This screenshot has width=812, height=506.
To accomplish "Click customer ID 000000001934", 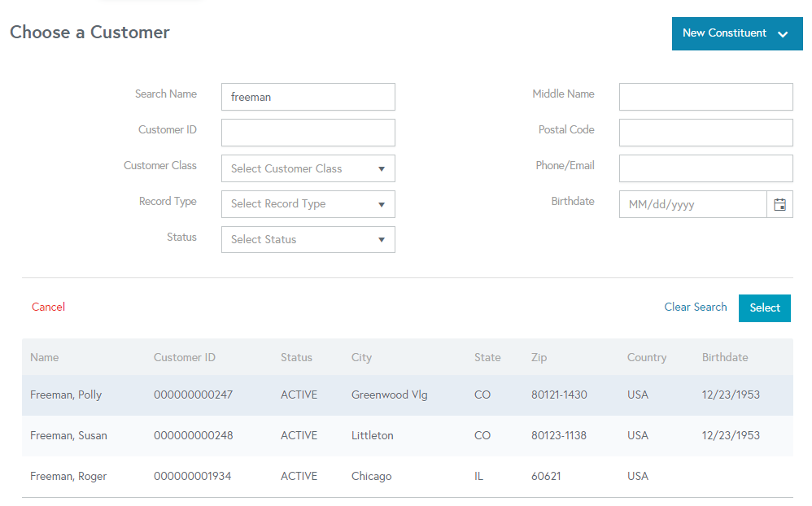I will click(x=193, y=476).
